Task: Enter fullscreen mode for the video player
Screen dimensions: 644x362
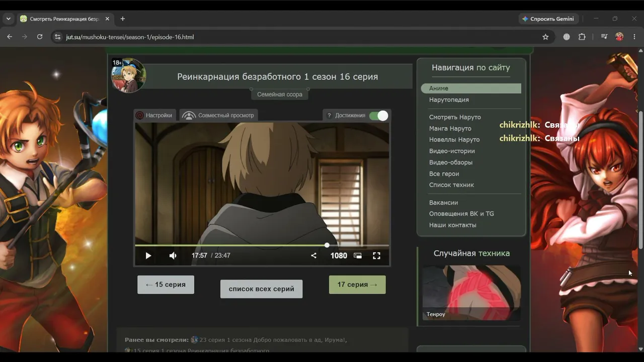Action: click(376, 255)
